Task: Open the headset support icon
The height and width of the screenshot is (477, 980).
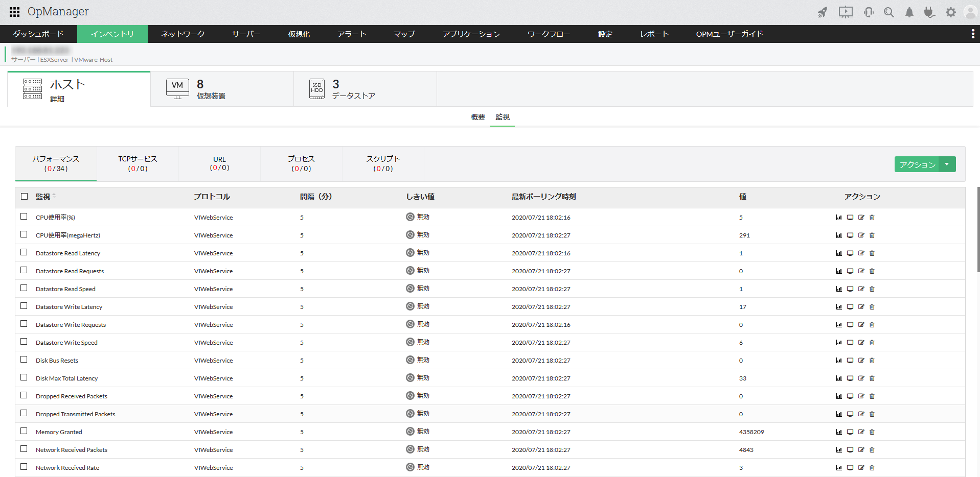Action: [x=868, y=12]
